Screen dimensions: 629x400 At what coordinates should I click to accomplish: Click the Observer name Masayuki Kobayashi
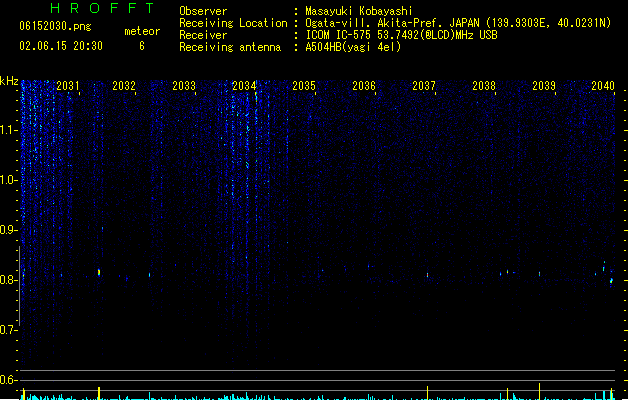[359, 11]
